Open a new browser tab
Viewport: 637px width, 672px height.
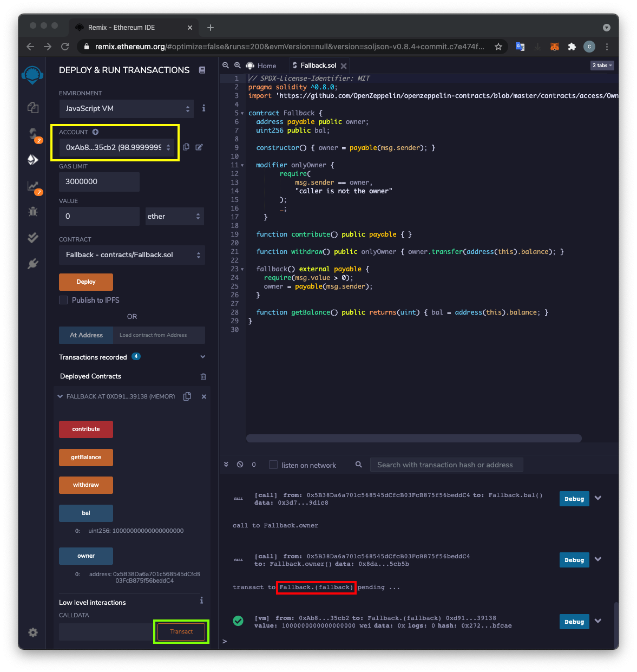[211, 28]
